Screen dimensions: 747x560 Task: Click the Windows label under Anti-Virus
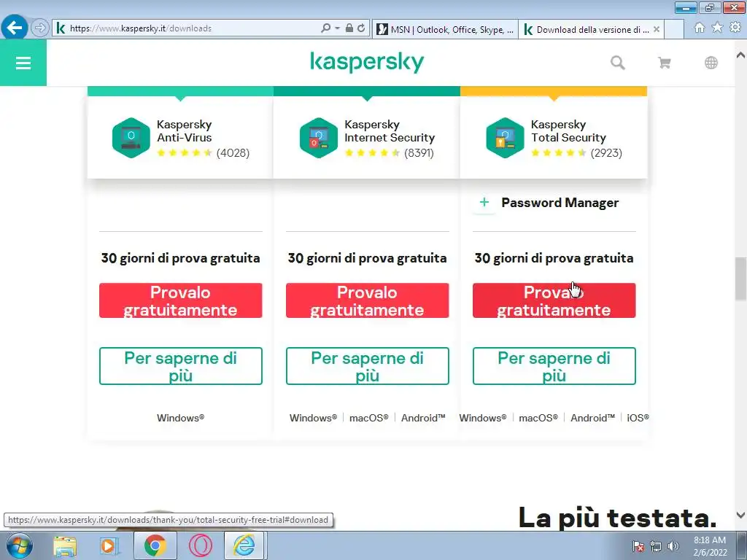(181, 418)
